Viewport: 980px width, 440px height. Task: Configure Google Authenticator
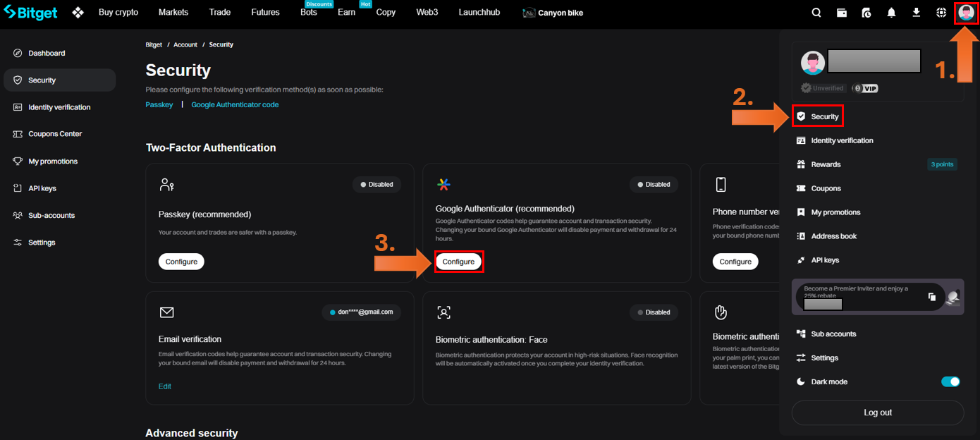coord(458,262)
